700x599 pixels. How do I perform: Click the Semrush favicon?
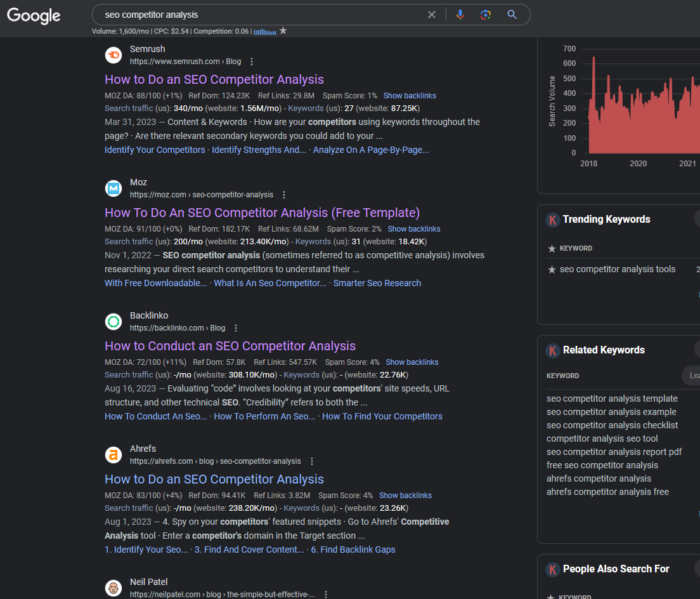tap(113, 55)
